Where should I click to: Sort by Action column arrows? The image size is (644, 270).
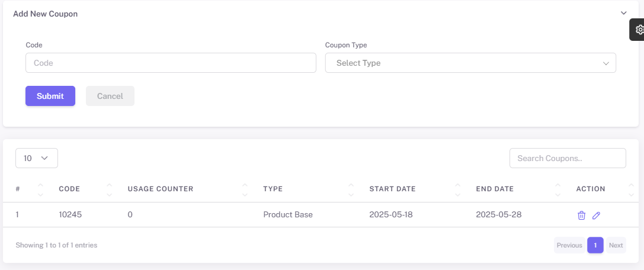click(x=632, y=189)
